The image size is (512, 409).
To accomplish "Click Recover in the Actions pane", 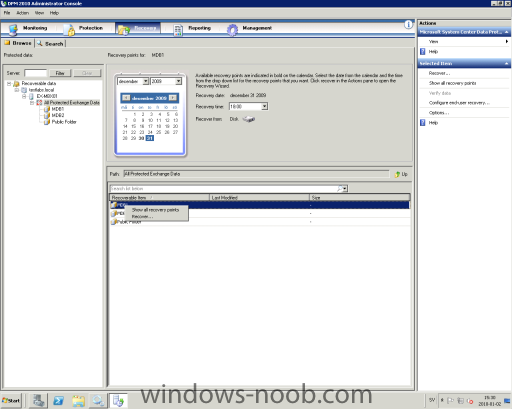I will (x=439, y=73).
